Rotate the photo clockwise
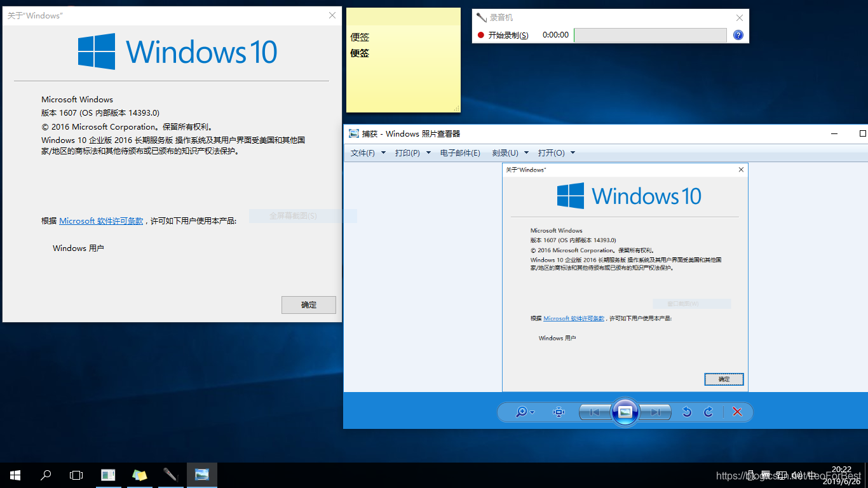Viewport: 868px width, 488px height. tap(709, 412)
